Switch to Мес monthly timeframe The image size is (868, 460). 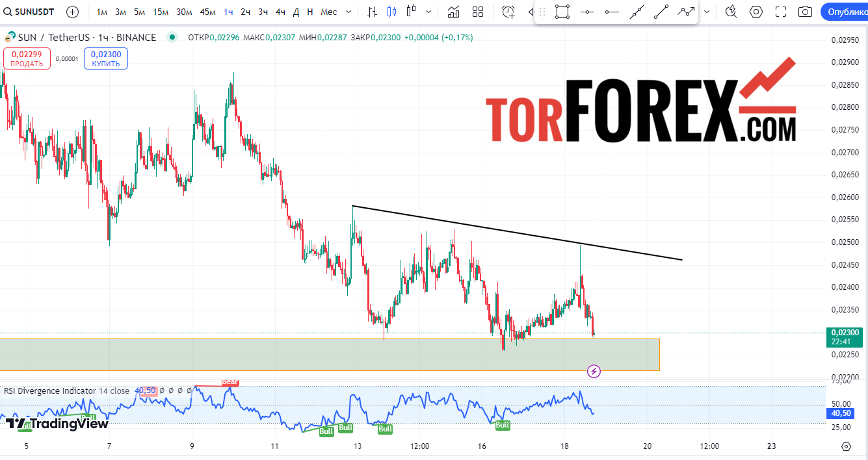329,12
